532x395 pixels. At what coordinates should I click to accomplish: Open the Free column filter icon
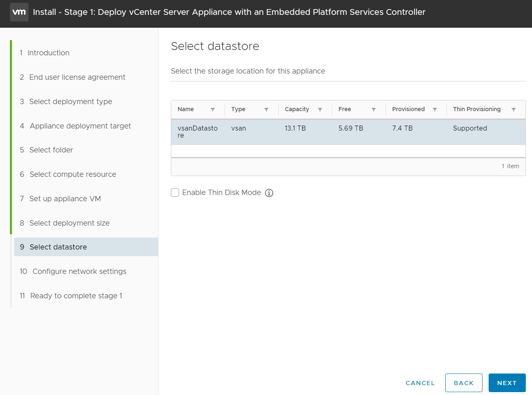374,109
